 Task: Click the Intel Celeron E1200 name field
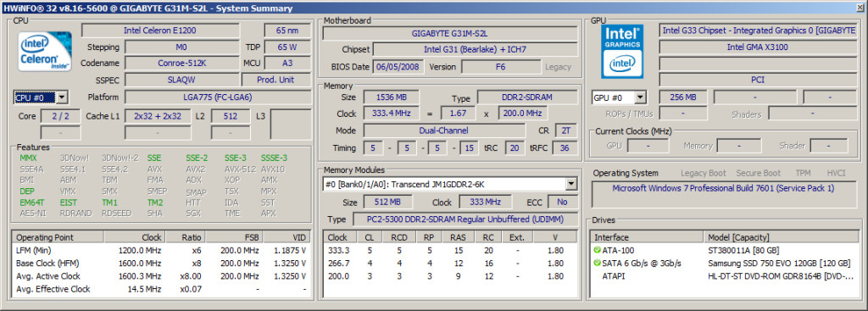pyautogui.click(x=160, y=31)
